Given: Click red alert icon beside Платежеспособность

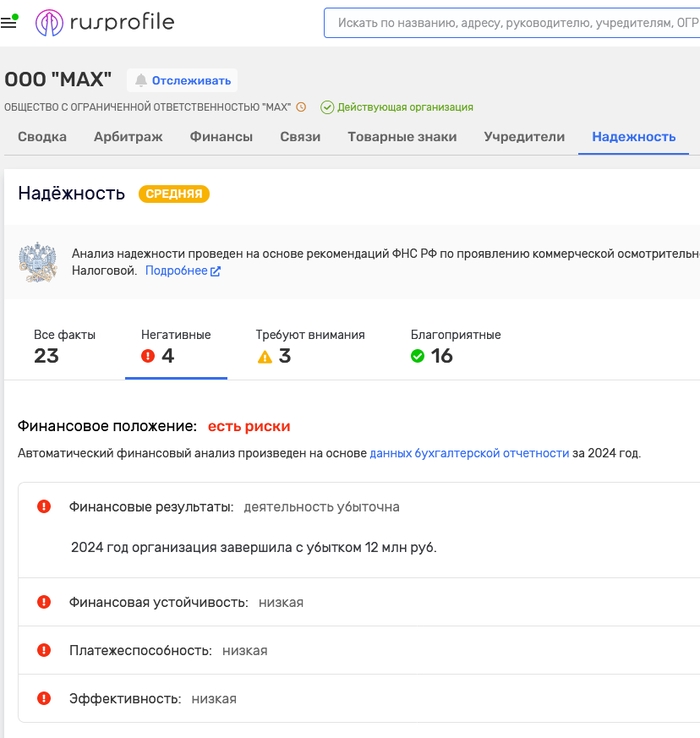Looking at the screenshot, I should tap(44, 650).
